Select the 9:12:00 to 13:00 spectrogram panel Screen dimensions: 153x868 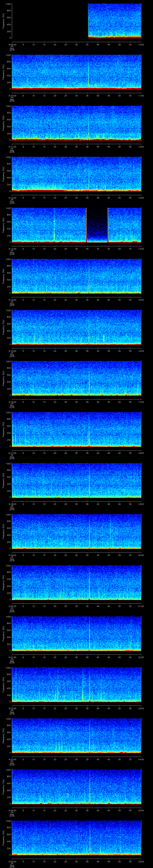click(77, 174)
